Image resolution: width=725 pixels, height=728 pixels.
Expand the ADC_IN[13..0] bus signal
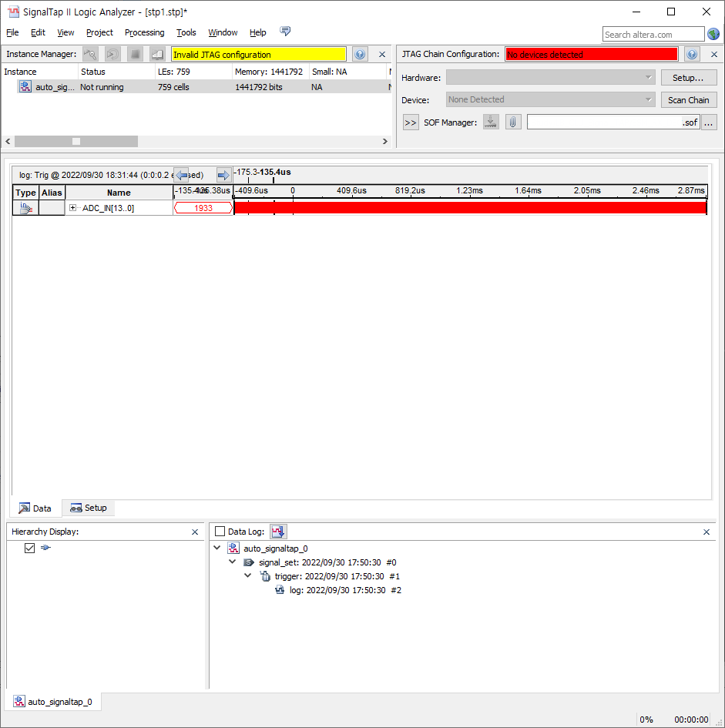pyautogui.click(x=73, y=208)
